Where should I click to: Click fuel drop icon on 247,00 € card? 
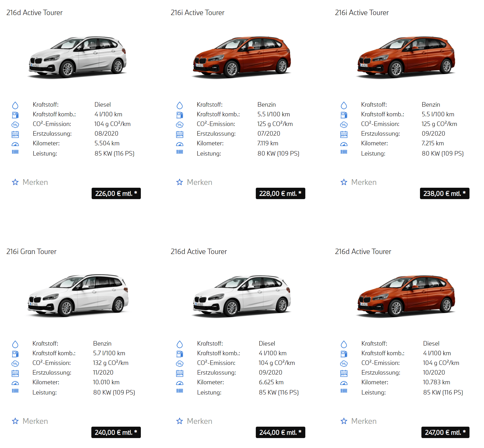point(344,344)
